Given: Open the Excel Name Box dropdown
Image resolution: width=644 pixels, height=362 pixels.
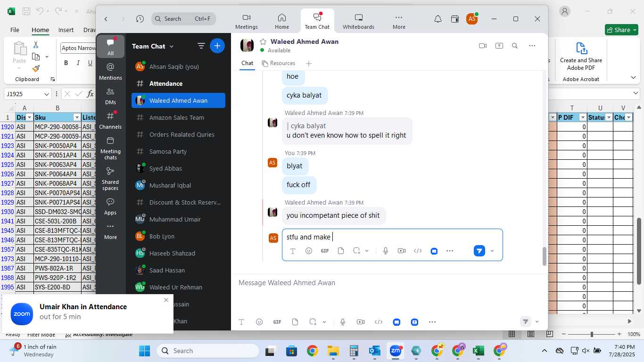Looking at the screenshot, I should [x=46, y=94].
